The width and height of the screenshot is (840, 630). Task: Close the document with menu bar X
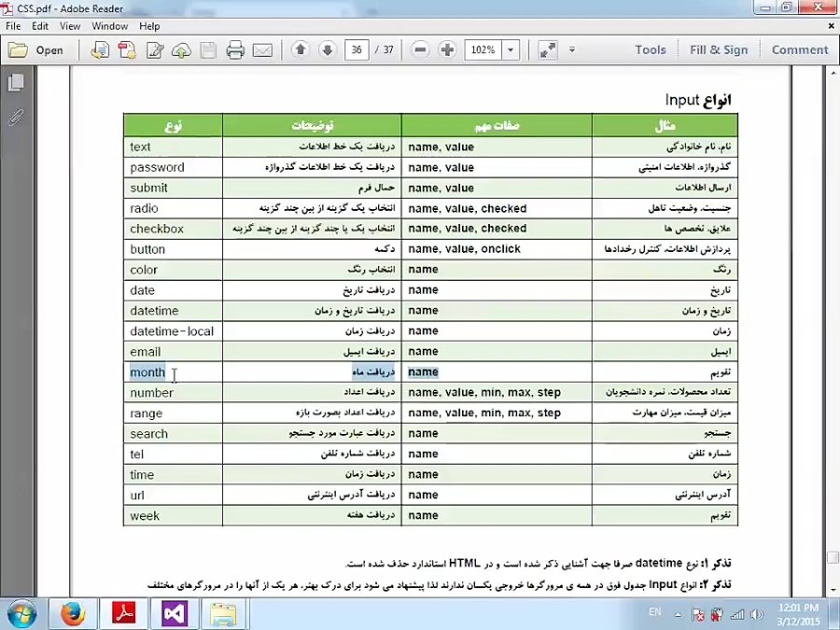click(x=832, y=26)
